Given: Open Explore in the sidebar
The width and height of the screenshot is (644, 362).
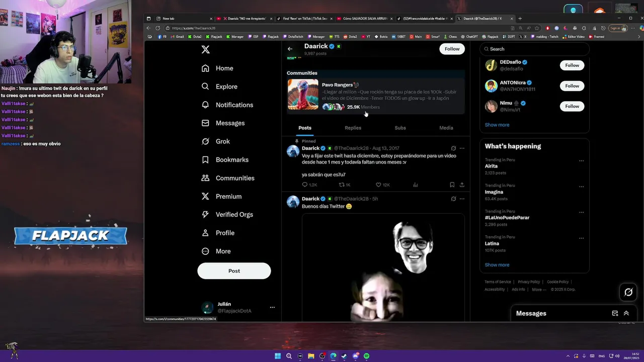Looking at the screenshot, I should click(x=219, y=86).
